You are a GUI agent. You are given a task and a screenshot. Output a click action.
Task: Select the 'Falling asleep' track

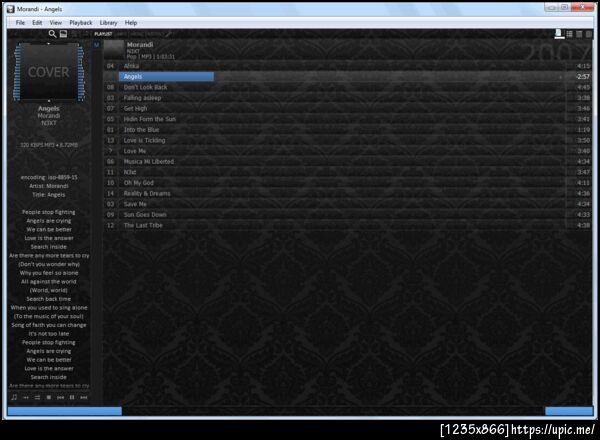point(346,98)
